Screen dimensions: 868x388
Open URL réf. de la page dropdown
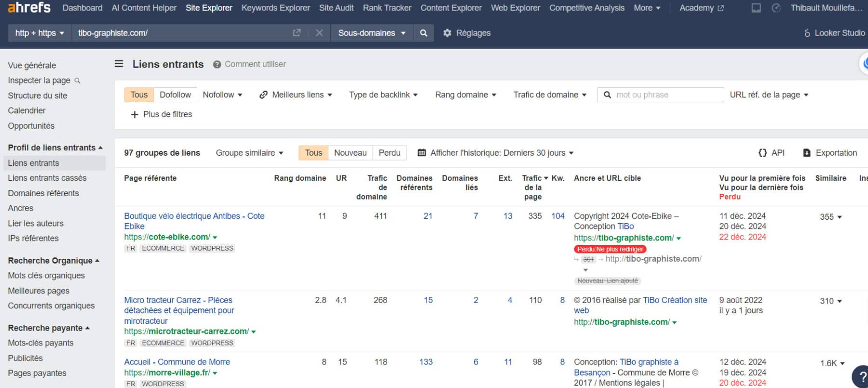(x=769, y=94)
